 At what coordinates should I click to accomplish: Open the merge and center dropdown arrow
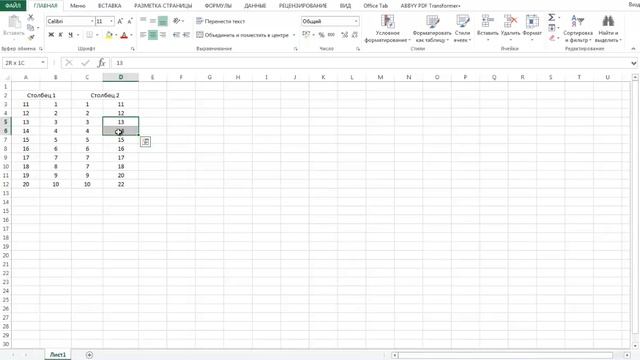(294, 35)
